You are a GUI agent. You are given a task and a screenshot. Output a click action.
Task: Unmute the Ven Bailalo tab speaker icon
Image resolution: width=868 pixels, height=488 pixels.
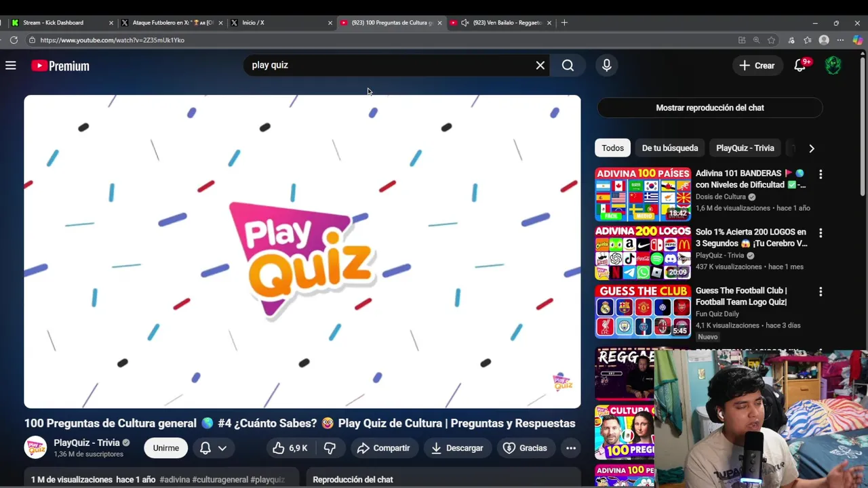tap(465, 22)
